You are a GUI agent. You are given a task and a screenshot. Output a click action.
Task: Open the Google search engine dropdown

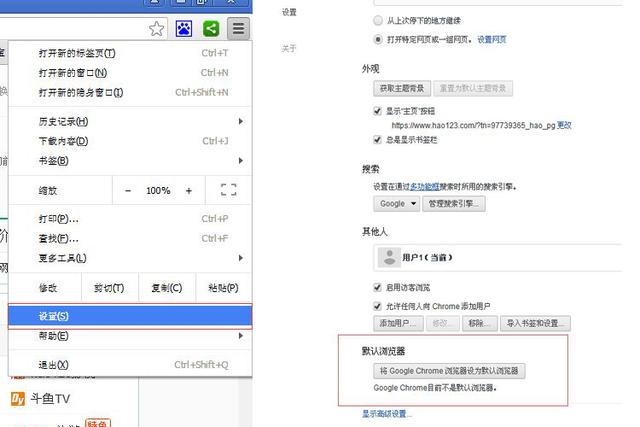click(x=396, y=203)
